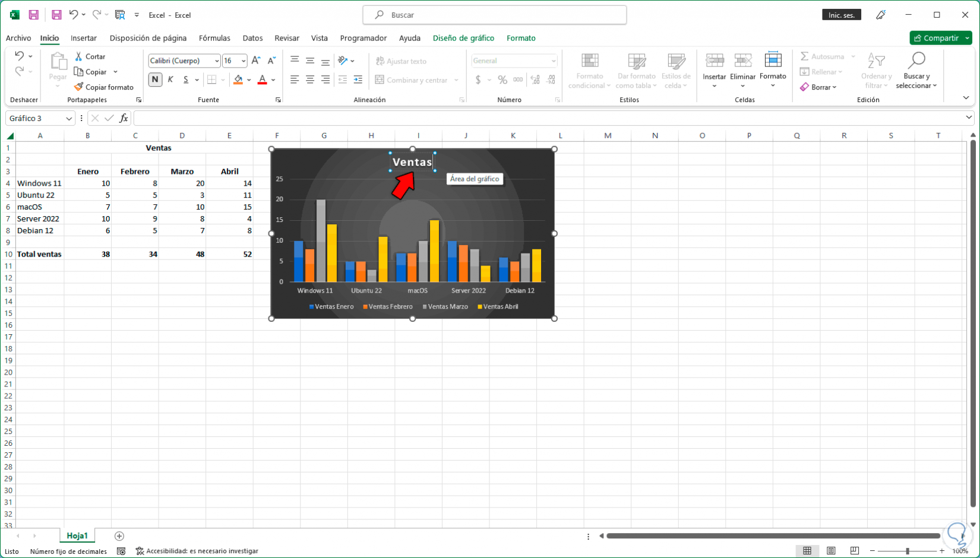Expand the Name Box Gráfico 3 dropdown

pos(69,118)
